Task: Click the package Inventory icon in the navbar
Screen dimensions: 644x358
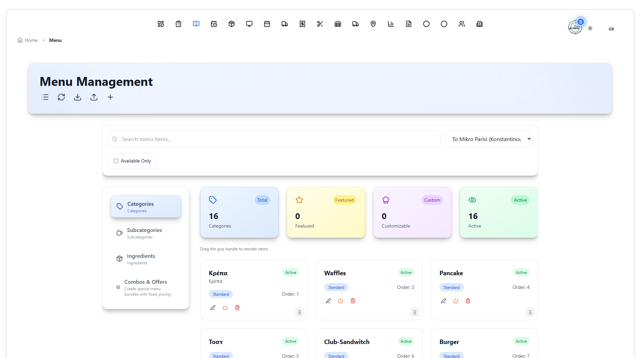Action: (232, 24)
